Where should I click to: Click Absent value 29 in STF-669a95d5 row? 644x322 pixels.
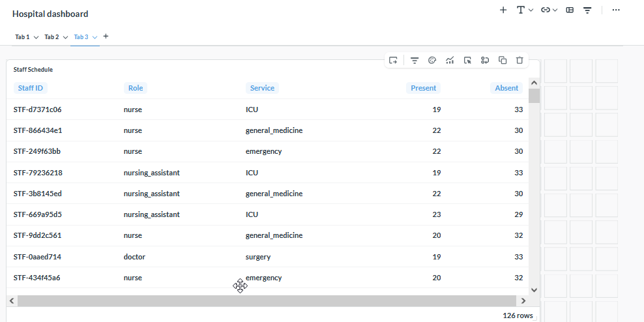pyautogui.click(x=518, y=215)
